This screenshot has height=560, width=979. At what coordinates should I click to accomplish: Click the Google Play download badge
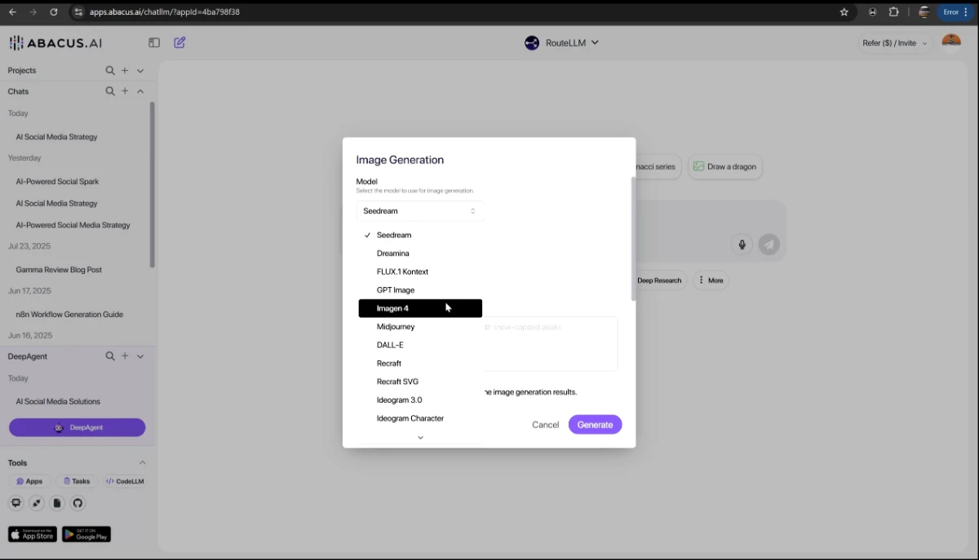(86, 535)
